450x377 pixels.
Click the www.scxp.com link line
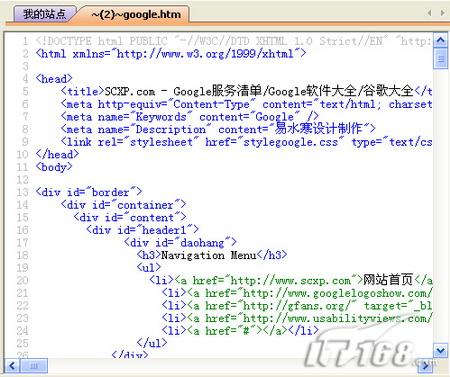tap(291, 280)
